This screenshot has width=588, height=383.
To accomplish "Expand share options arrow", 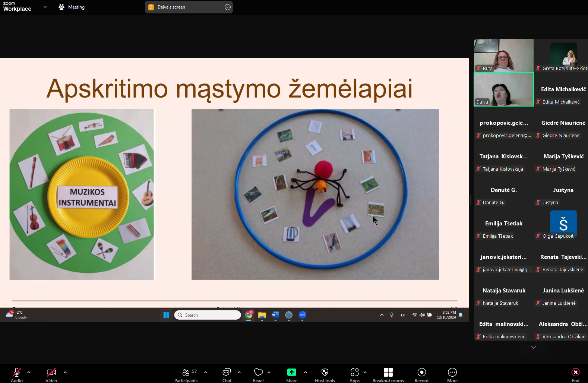I will tap(306, 372).
